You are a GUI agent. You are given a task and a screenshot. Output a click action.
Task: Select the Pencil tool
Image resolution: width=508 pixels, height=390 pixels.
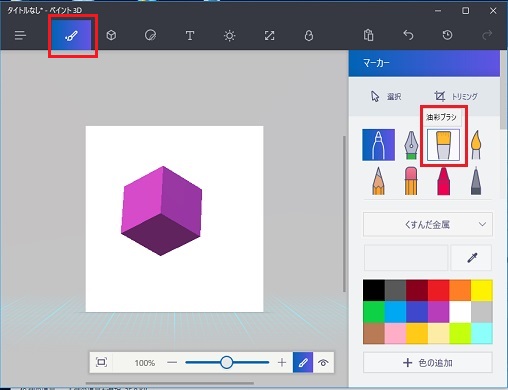click(x=378, y=181)
